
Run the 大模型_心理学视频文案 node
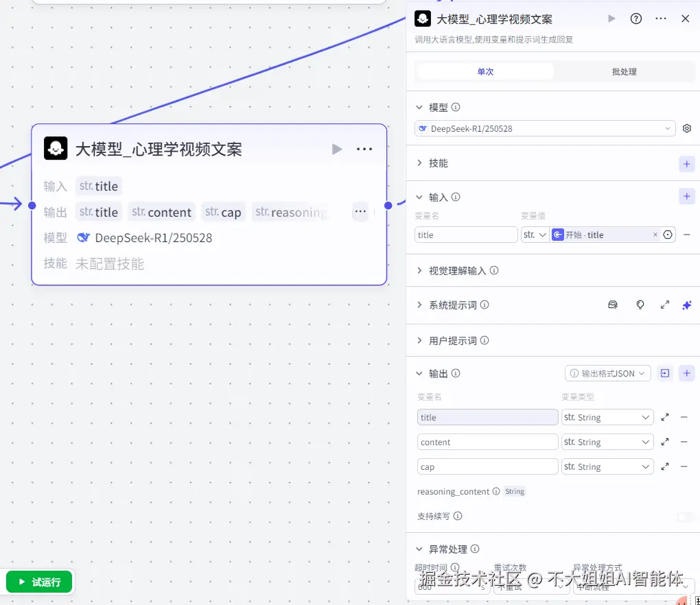tap(336, 148)
